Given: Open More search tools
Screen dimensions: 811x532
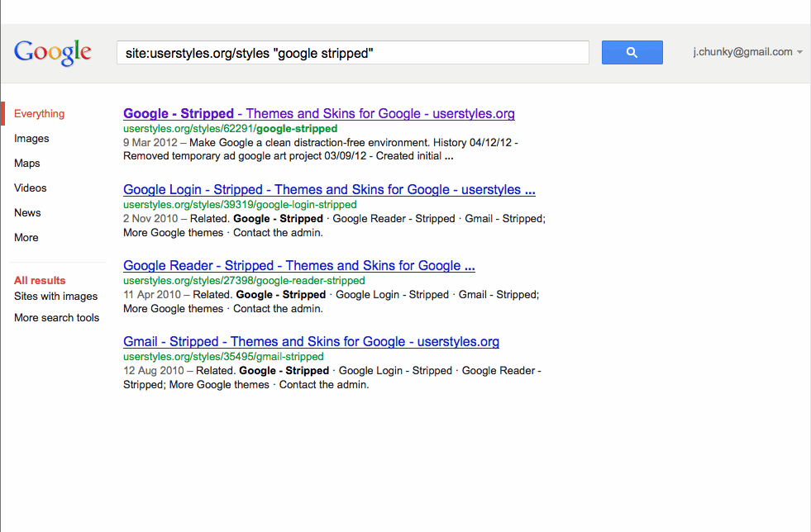Looking at the screenshot, I should (x=57, y=318).
